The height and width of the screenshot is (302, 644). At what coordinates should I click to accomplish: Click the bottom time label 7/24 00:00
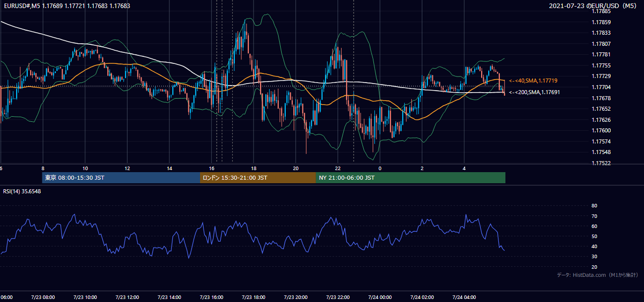pos(380,297)
